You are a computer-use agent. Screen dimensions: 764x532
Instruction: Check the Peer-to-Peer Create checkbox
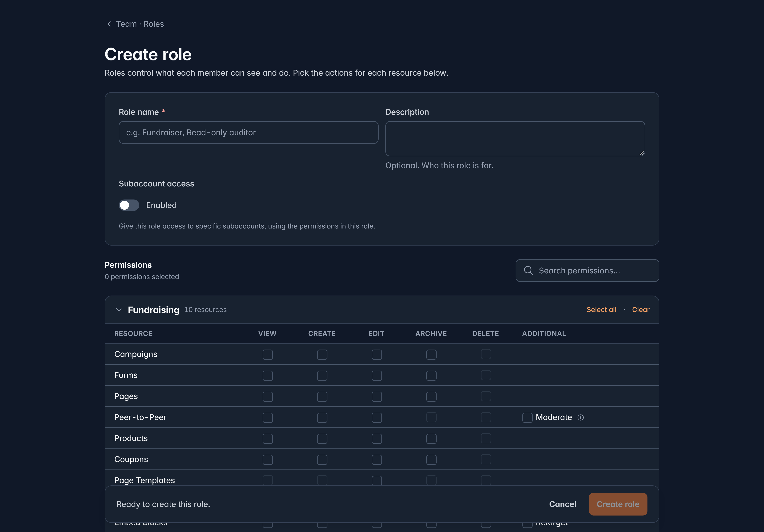point(322,418)
